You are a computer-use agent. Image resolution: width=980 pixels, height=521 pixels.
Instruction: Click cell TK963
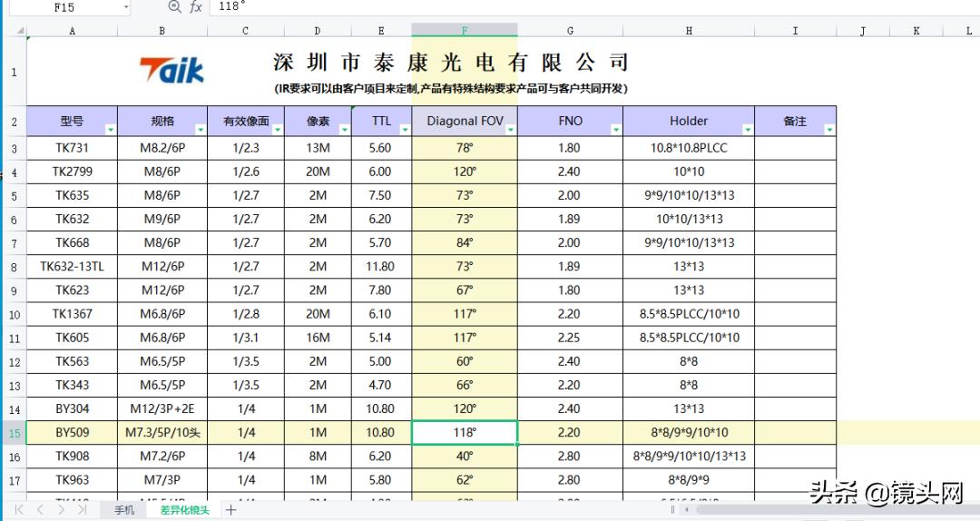click(72, 480)
